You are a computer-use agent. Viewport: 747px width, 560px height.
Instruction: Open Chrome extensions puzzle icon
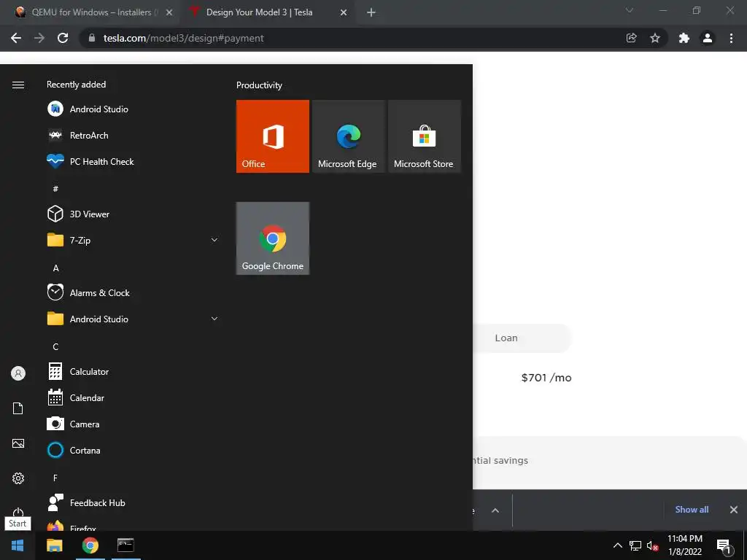684,38
